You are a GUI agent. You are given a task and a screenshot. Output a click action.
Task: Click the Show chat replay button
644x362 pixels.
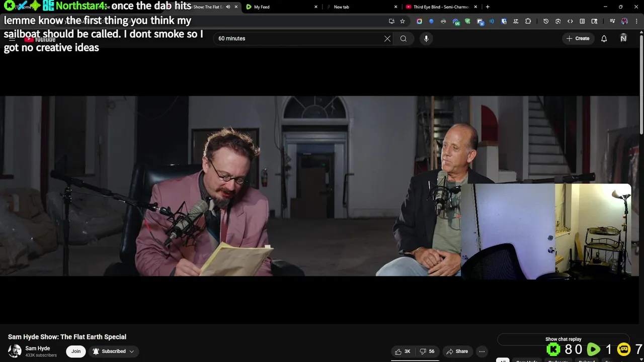tap(563, 339)
